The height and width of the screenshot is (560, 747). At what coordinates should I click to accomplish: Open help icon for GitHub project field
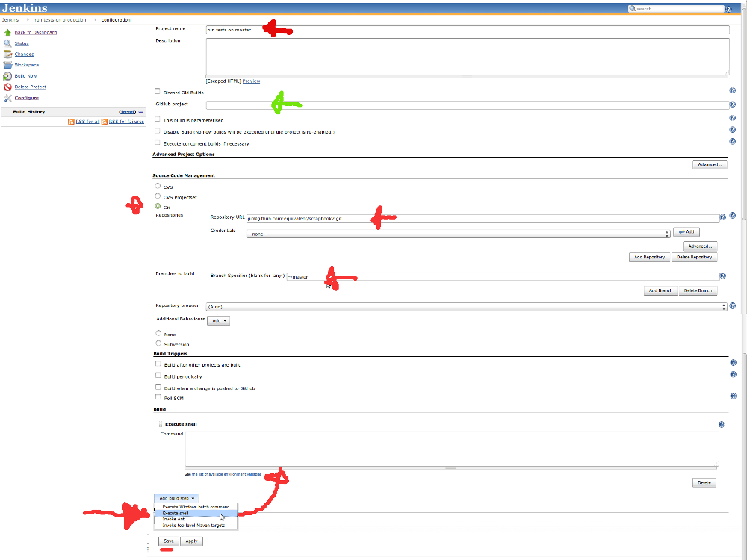(x=732, y=105)
